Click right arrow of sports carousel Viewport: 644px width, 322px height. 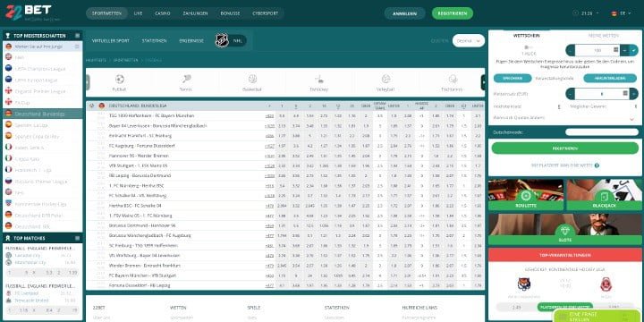coord(483,82)
